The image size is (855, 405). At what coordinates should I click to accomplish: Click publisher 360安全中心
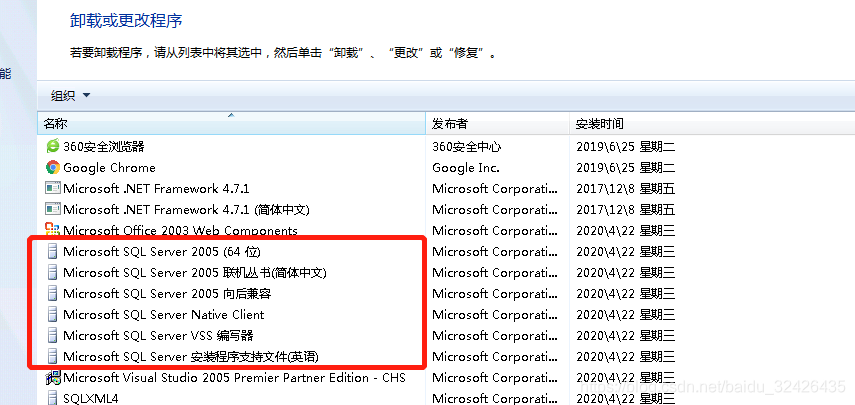point(466,147)
